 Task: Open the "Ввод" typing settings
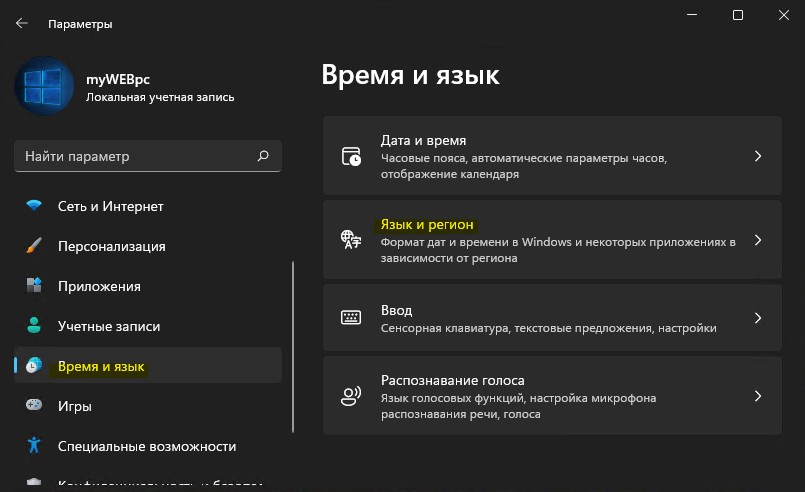point(552,318)
